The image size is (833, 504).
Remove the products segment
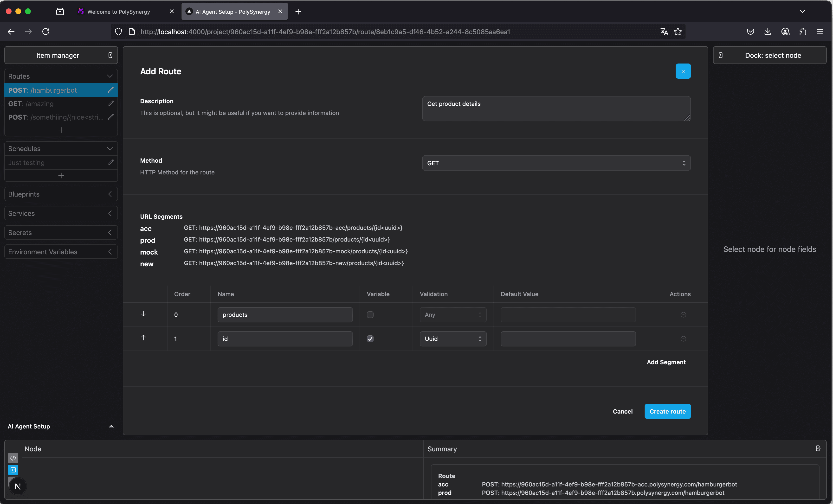[683, 315]
